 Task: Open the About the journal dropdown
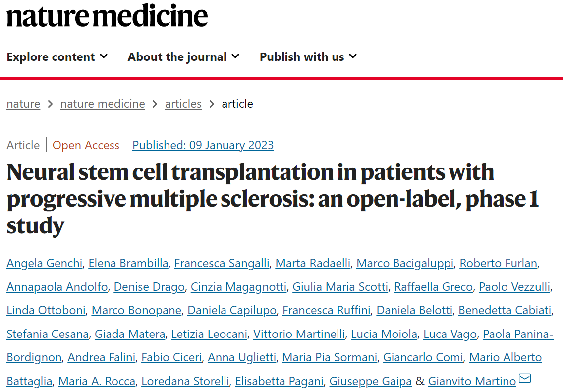(183, 57)
